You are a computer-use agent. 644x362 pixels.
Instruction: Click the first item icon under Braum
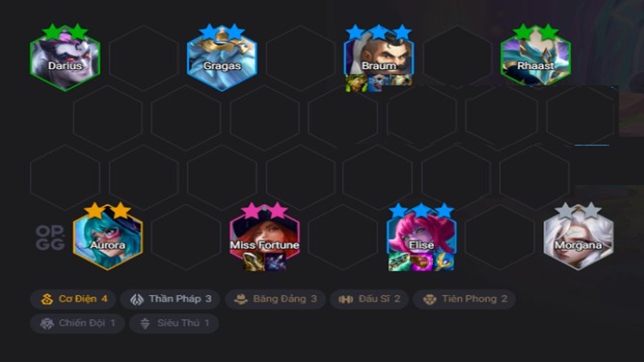tap(356, 83)
